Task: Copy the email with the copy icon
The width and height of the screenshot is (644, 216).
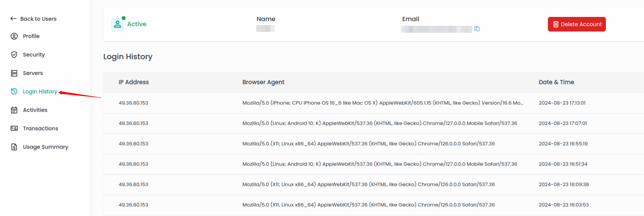Action: [477, 29]
